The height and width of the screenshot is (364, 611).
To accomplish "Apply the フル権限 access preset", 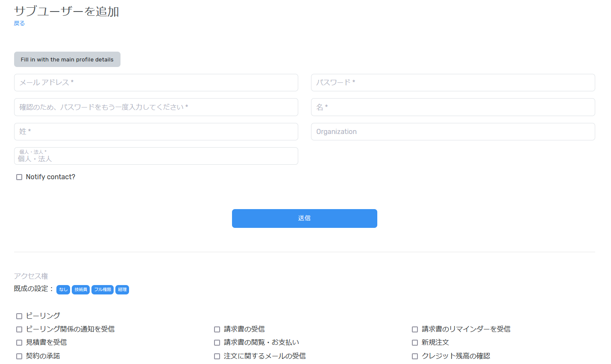I will [103, 290].
